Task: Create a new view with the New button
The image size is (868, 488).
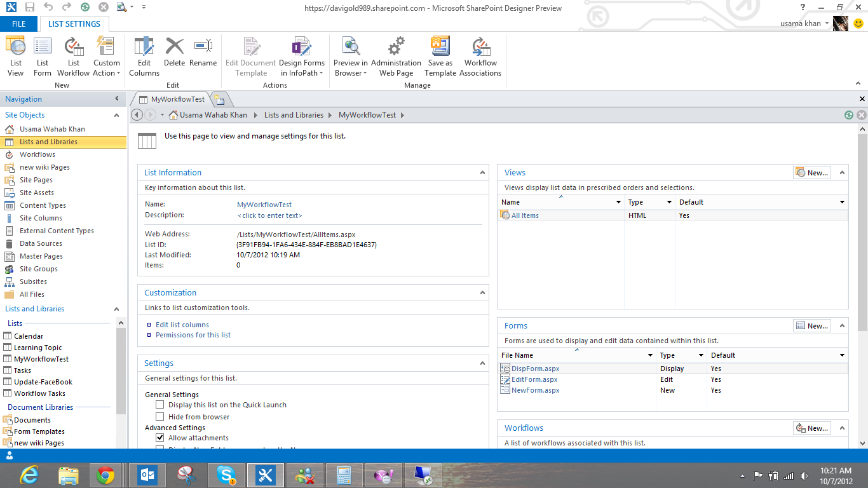Action: point(811,172)
